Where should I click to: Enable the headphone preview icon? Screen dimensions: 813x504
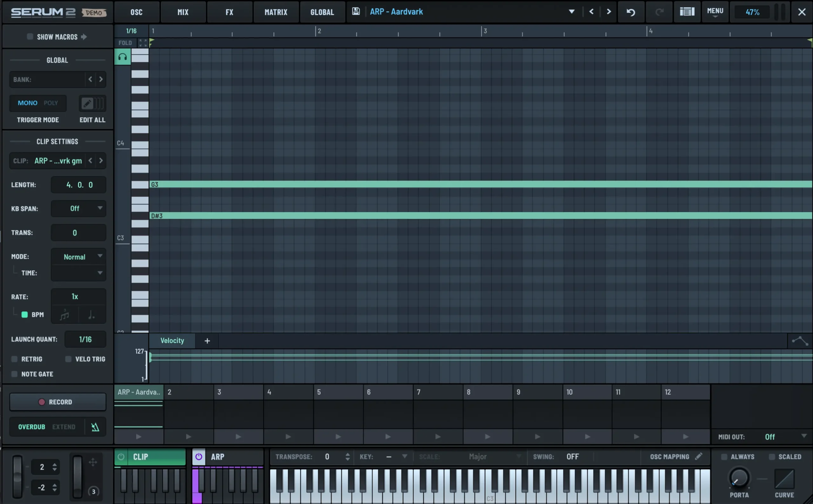[x=122, y=57]
